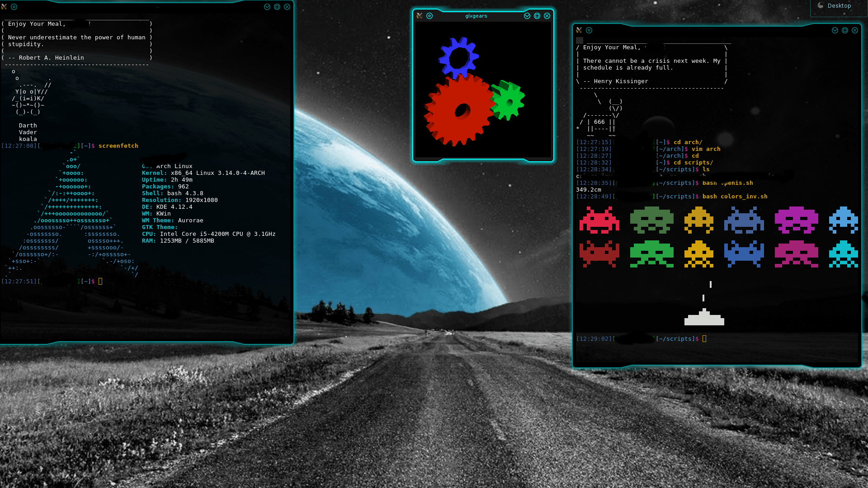
Task: Click the 349.2cm output text
Action: 589,190
